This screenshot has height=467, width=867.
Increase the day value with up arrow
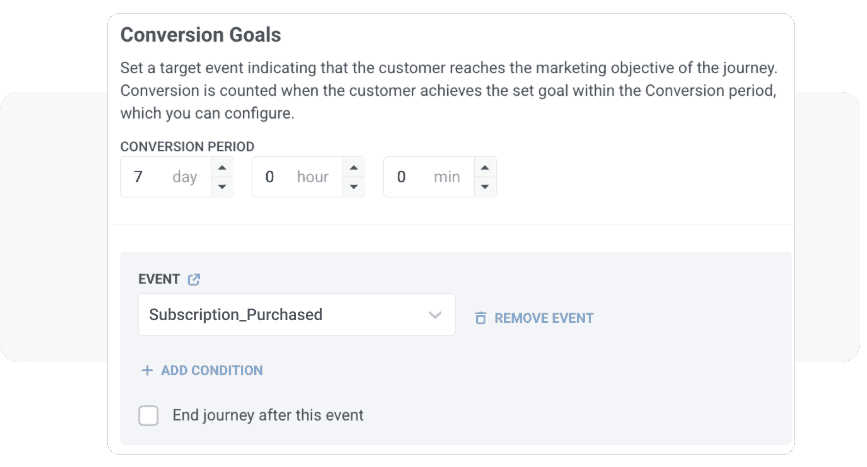[x=222, y=168]
